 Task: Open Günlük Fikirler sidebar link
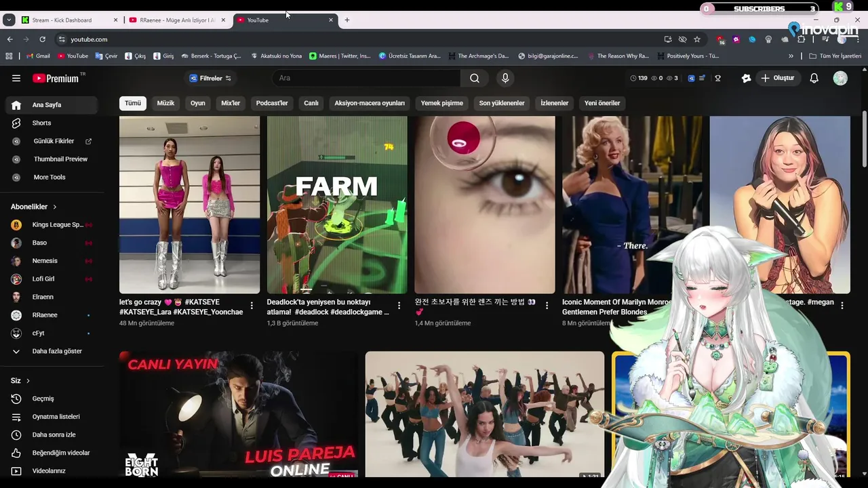pyautogui.click(x=53, y=141)
